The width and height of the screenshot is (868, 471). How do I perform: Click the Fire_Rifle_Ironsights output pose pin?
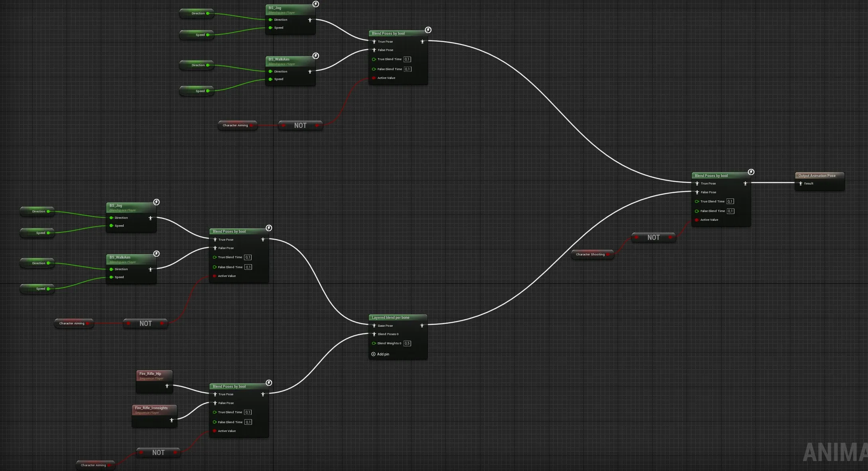(x=172, y=420)
